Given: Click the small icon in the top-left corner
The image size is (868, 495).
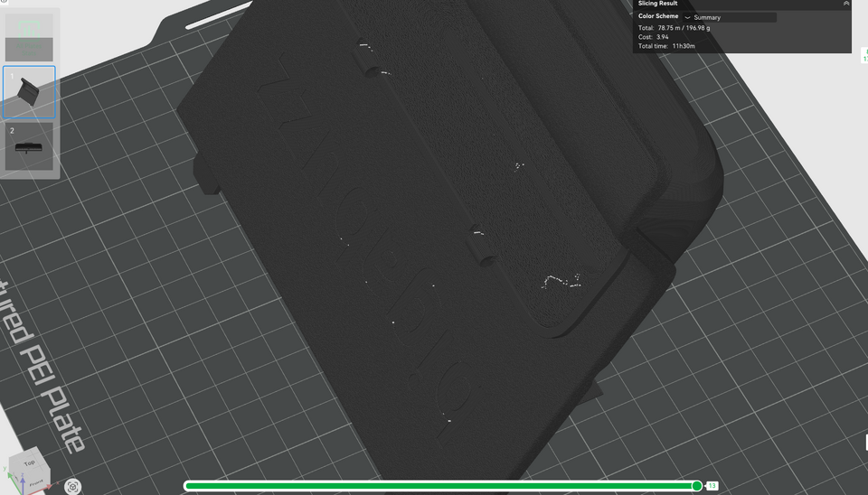Looking at the screenshot, I should click(4, 3).
